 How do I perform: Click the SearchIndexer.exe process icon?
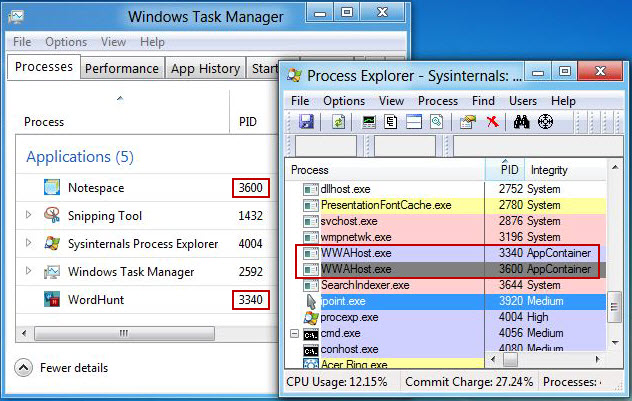coord(311,285)
